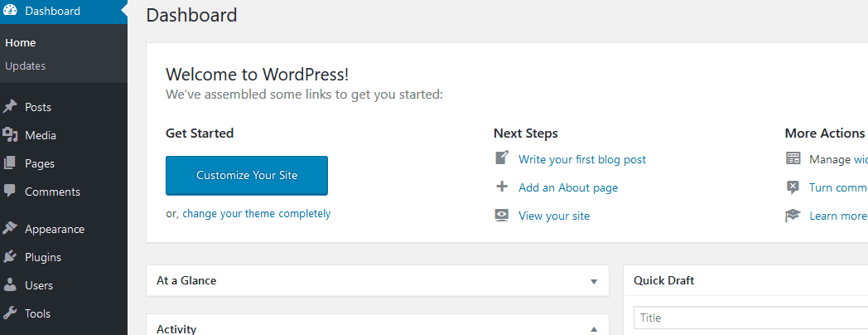868x335 pixels.
Task: Follow the change your theme completely link
Action: [256, 214]
